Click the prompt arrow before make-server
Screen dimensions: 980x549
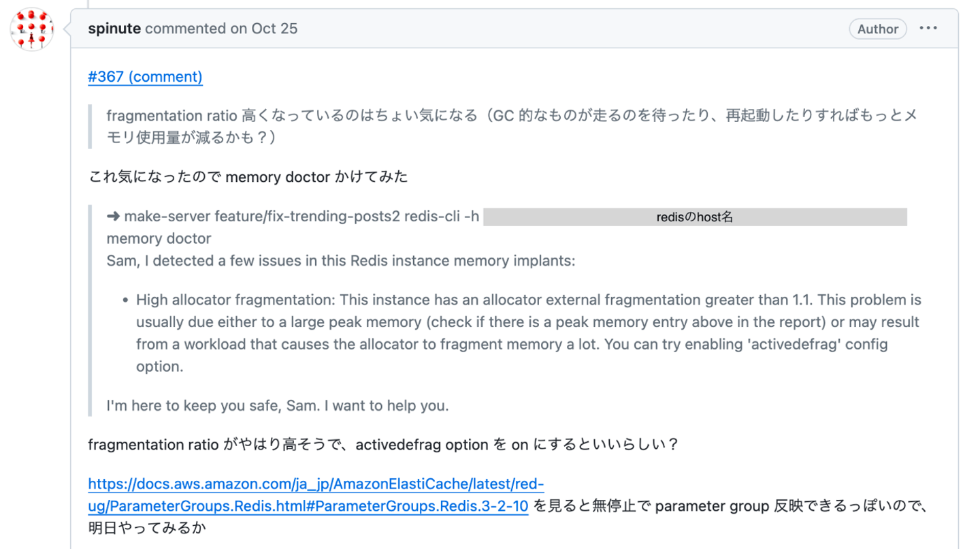click(113, 217)
